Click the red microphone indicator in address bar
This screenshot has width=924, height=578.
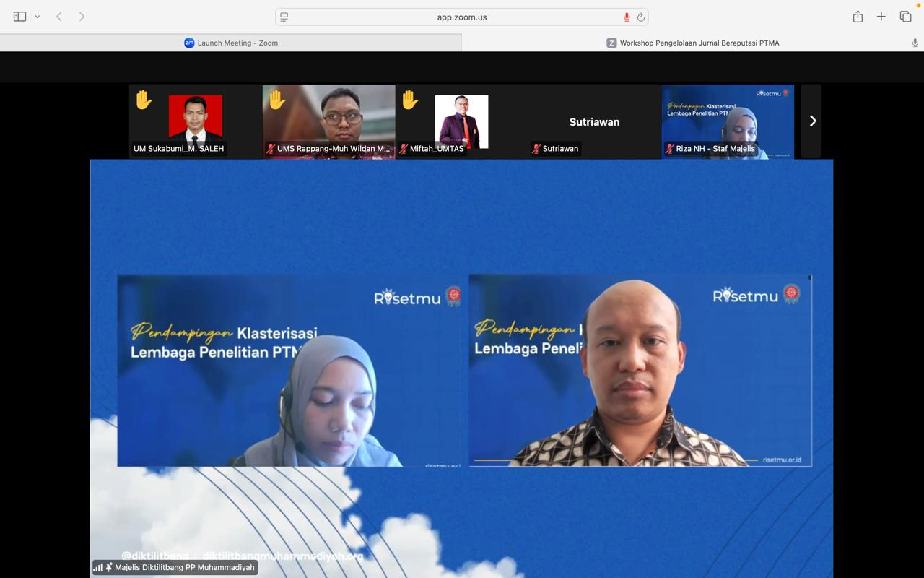pos(627,17)
